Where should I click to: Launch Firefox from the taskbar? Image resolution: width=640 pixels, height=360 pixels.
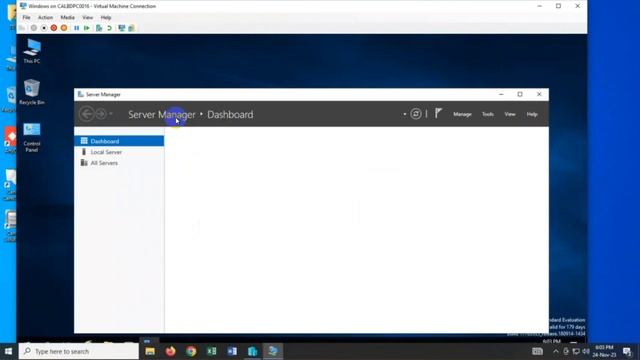(x=171, y=351)
